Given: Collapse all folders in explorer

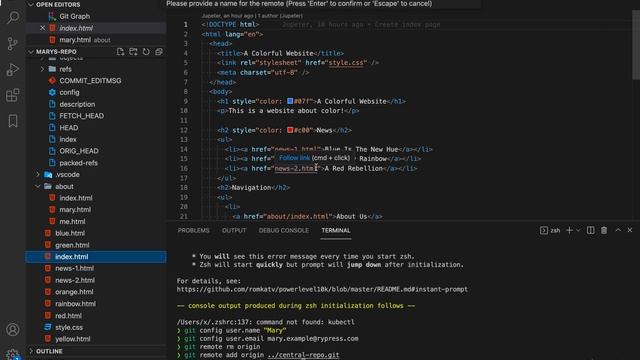Looking at the screenshot, I should [159, 52].
